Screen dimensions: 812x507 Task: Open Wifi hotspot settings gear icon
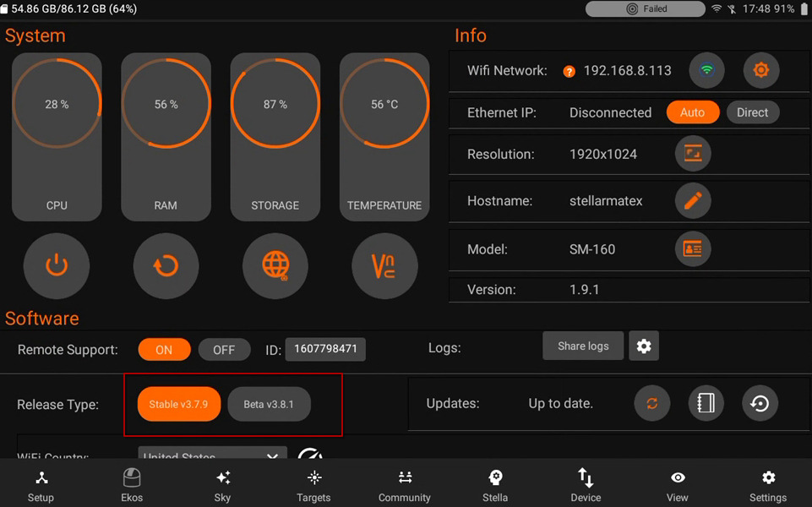[760, 70]
